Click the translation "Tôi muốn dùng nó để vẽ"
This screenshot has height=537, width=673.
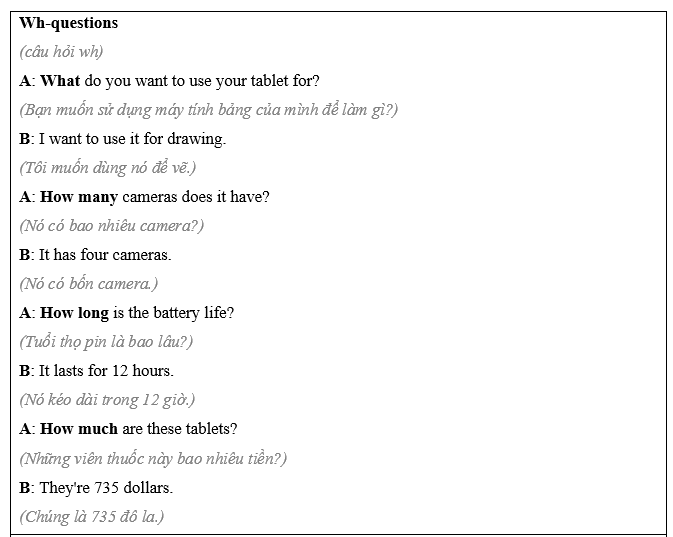click(108, 167)
